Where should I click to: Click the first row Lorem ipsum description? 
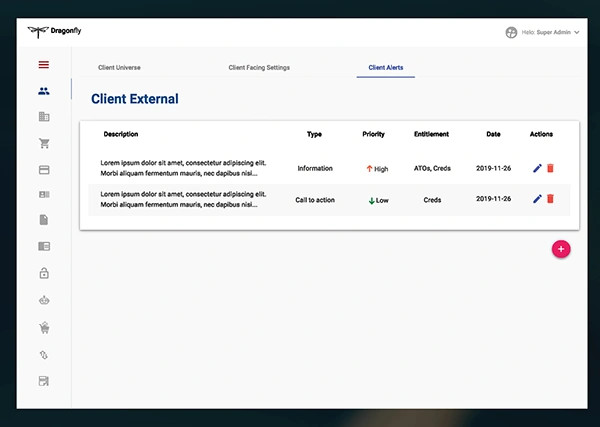(183, 168)
